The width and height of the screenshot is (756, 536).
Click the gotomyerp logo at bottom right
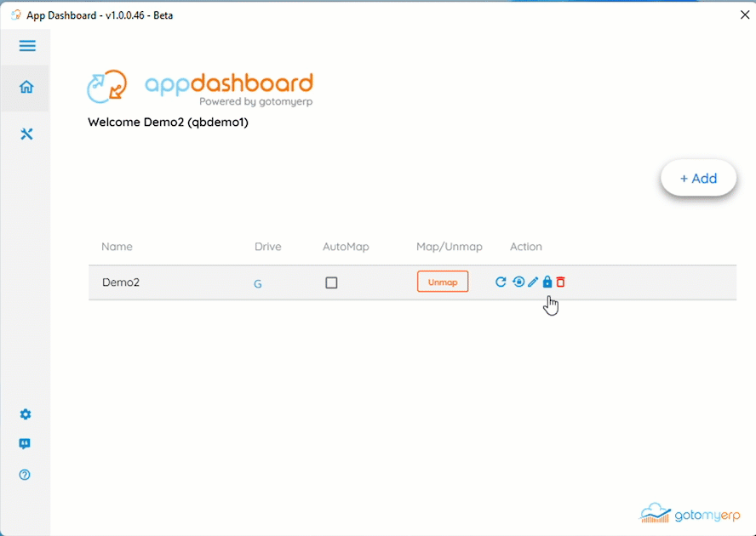click(690, 514)
